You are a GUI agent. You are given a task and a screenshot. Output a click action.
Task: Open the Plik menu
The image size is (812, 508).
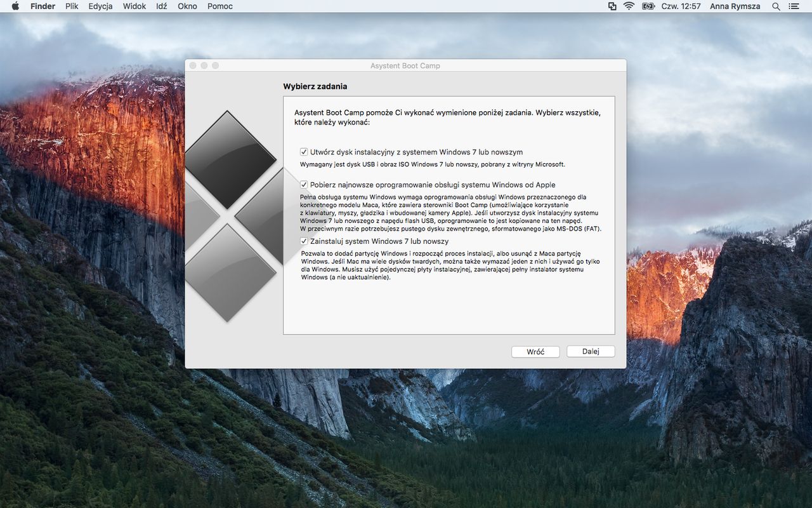pyautogui.click(x=72, y=6)
